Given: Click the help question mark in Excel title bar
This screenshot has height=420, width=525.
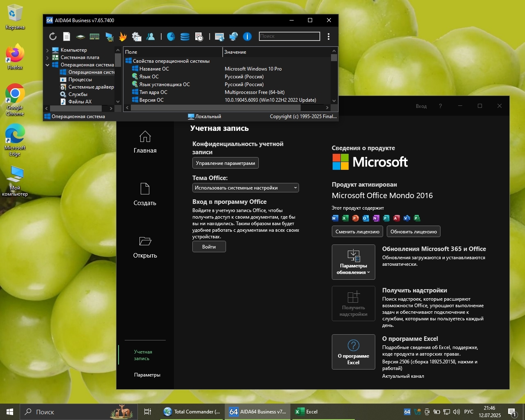Looking at the screenshot, I should point(441,106).
